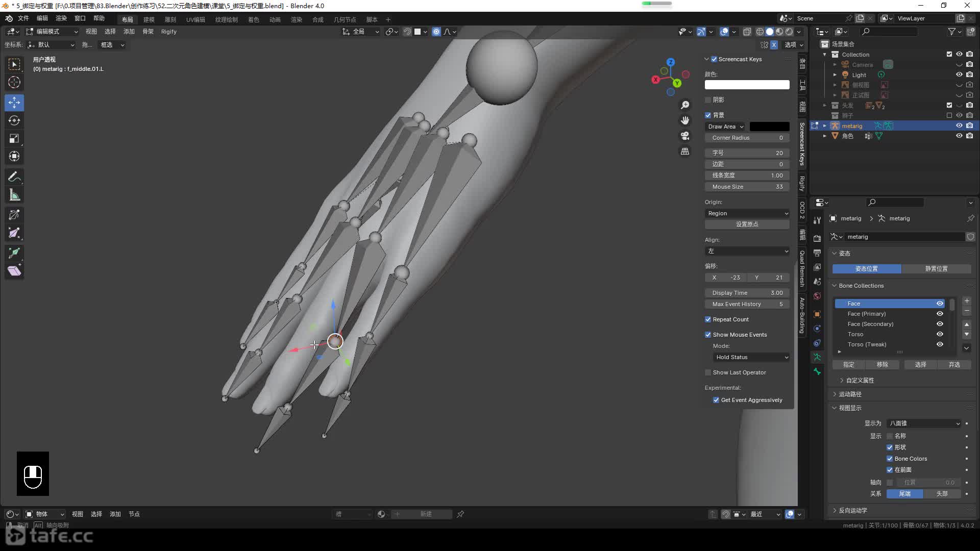Toggle Get Event Aggressively checkbox

(716, 400)
